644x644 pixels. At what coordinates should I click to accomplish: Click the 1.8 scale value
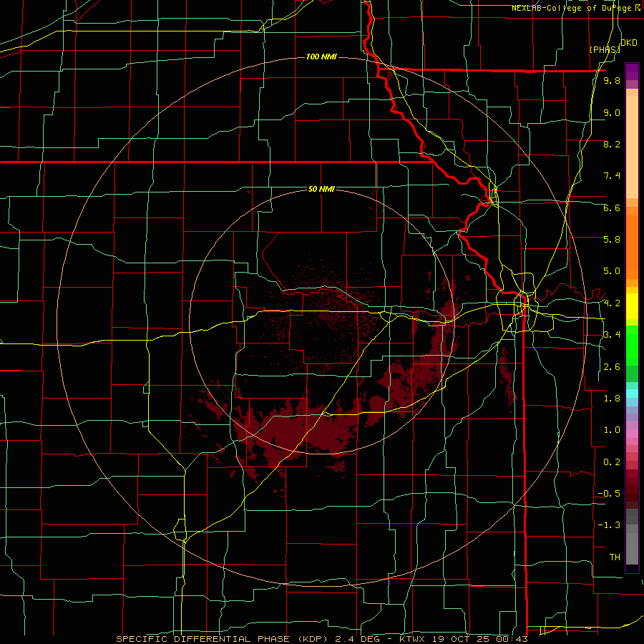coord(612,399)
